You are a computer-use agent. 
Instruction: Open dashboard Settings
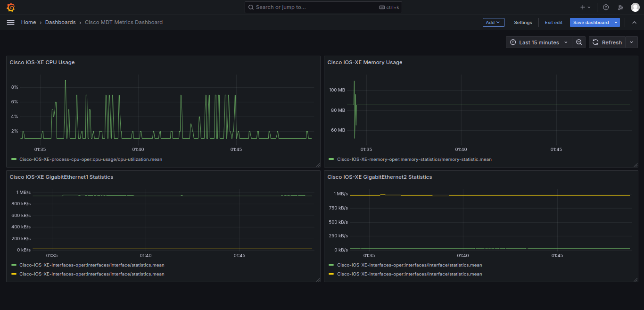523,22
